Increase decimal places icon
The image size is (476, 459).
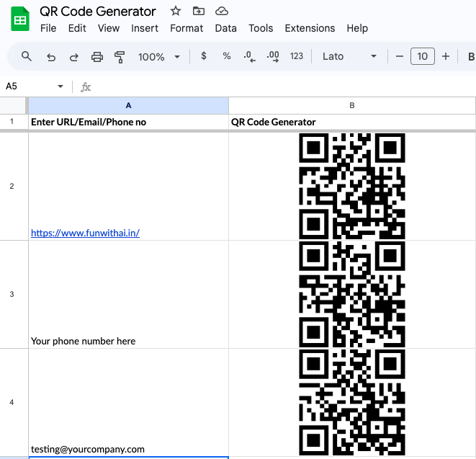click(x=273, y=56)
